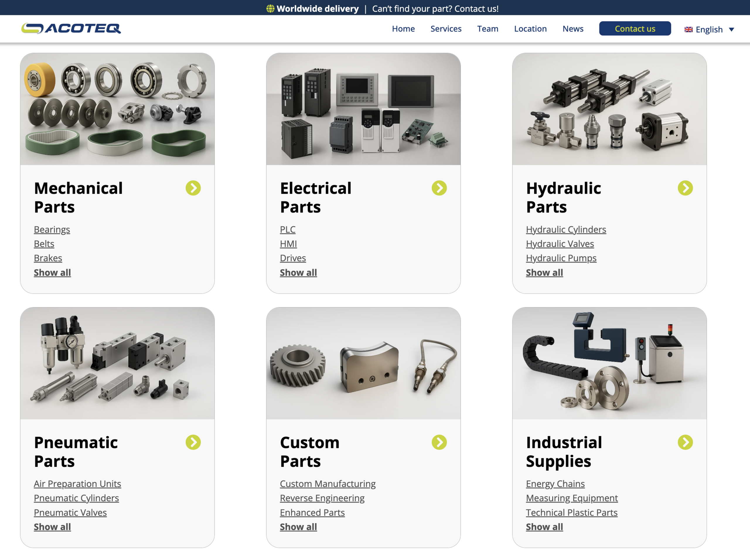Click the Industrial Supplies green arrow icon

[x=685, y=442]
